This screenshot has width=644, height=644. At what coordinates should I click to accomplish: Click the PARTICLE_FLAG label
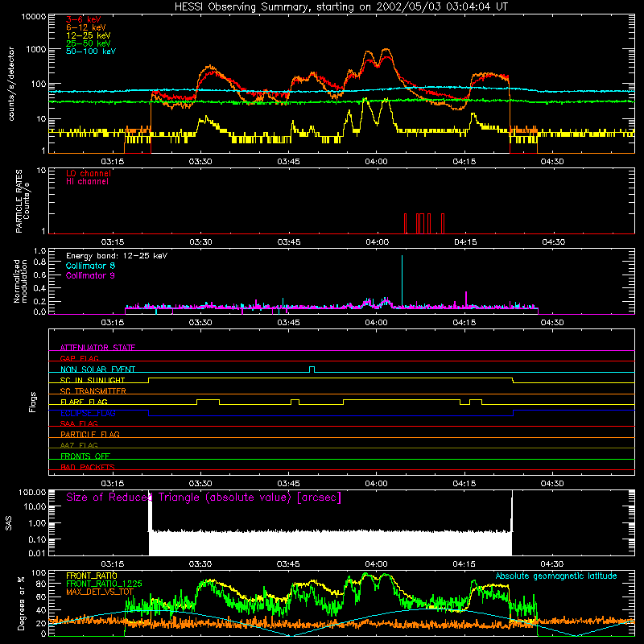pos(90,434)
